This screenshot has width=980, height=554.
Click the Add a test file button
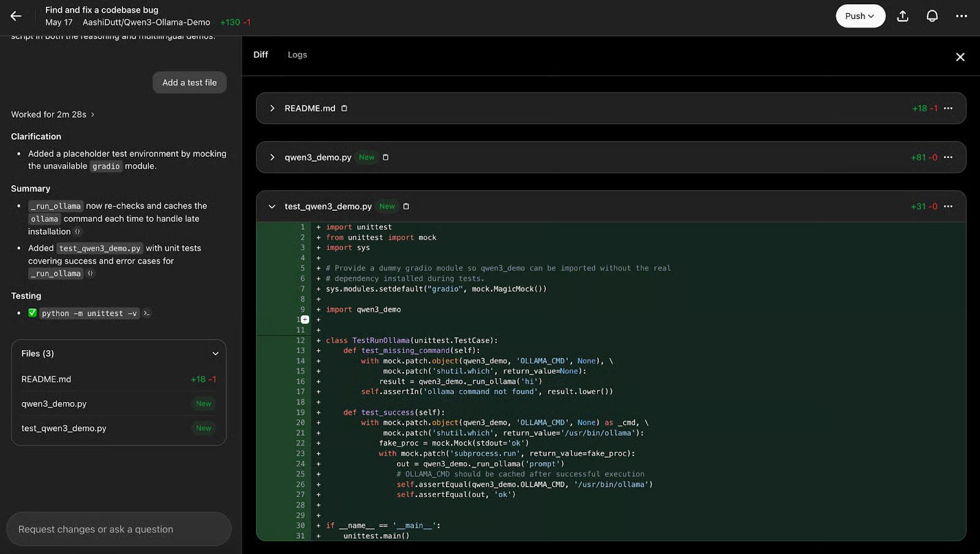(189, 82)
